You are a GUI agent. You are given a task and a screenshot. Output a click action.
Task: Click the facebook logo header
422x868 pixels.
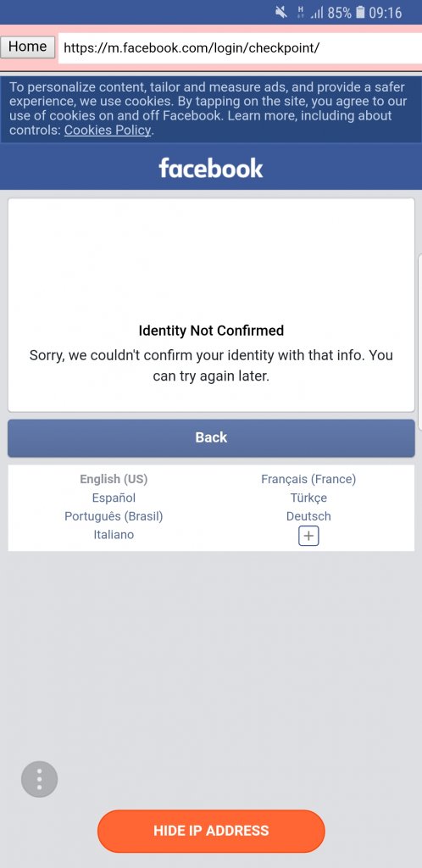pyautogui.click(x=211, y=168)
